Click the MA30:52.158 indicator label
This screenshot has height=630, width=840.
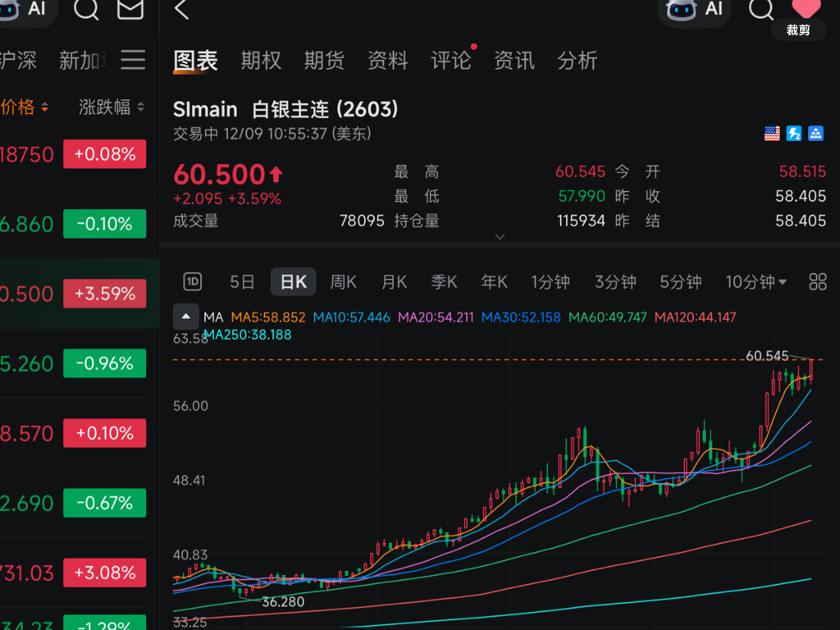point(521,317)
